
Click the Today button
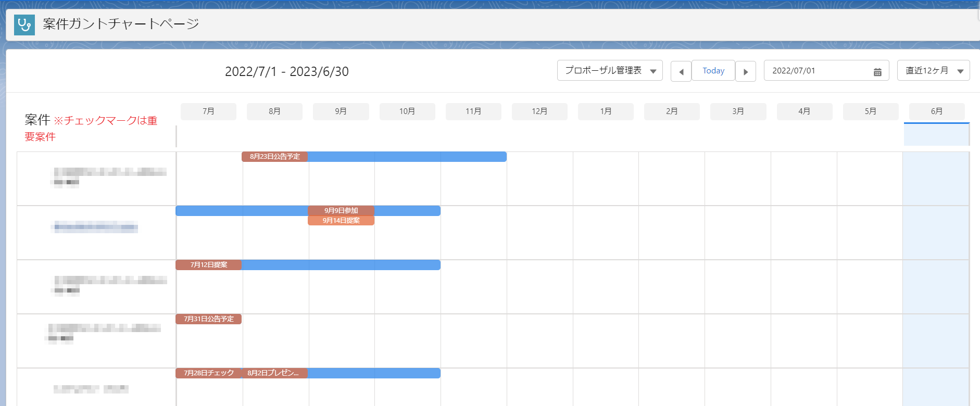coord(713,71)
